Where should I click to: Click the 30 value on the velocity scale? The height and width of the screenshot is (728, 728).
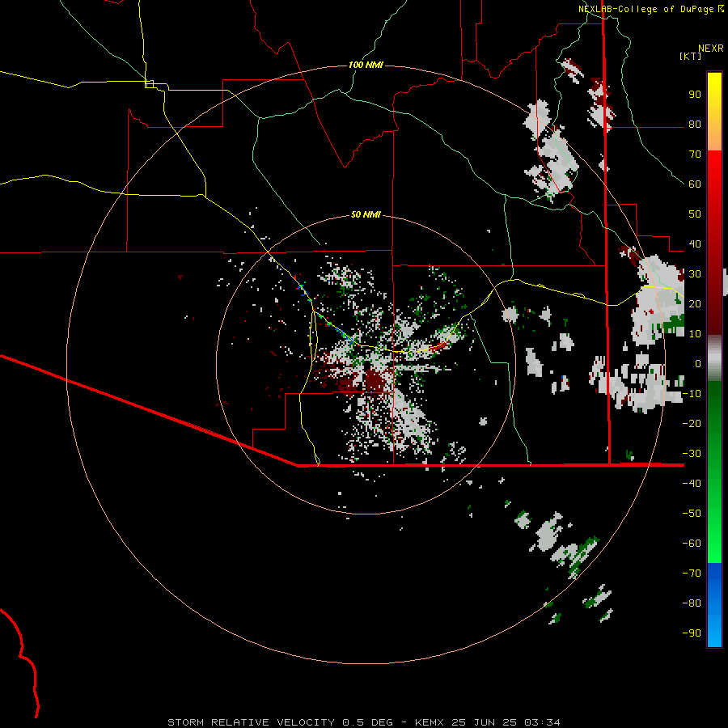pos(695,274)
